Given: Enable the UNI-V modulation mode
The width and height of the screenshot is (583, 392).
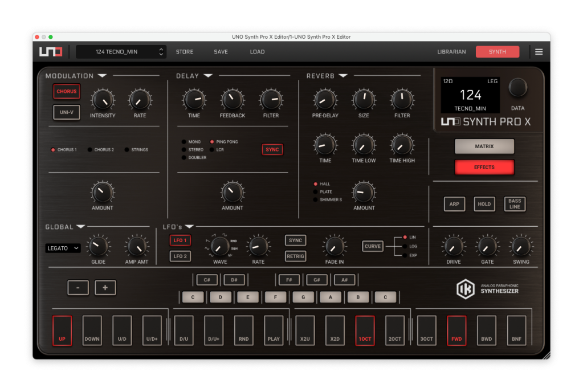Looking at the screenshot, I should click(x=67, y=112).
